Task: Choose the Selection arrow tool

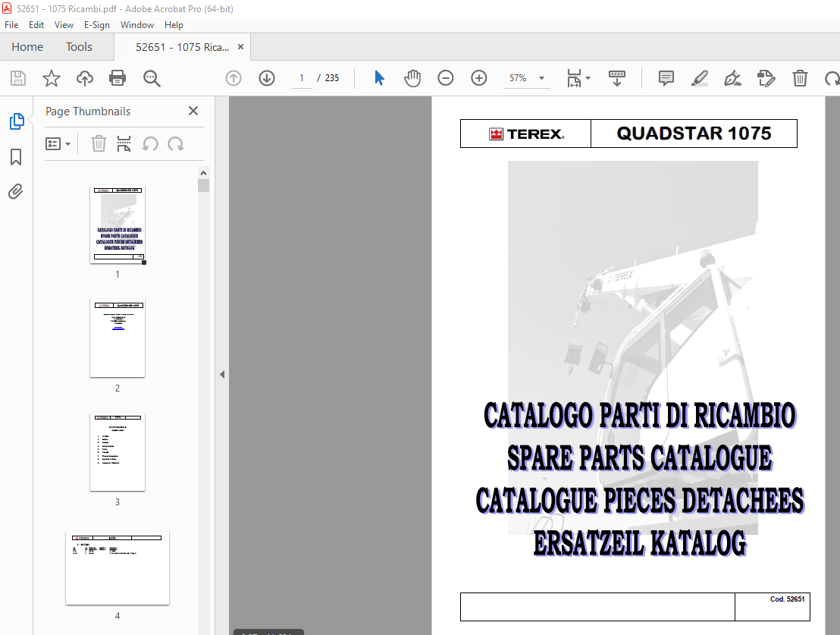Action: 379,78
